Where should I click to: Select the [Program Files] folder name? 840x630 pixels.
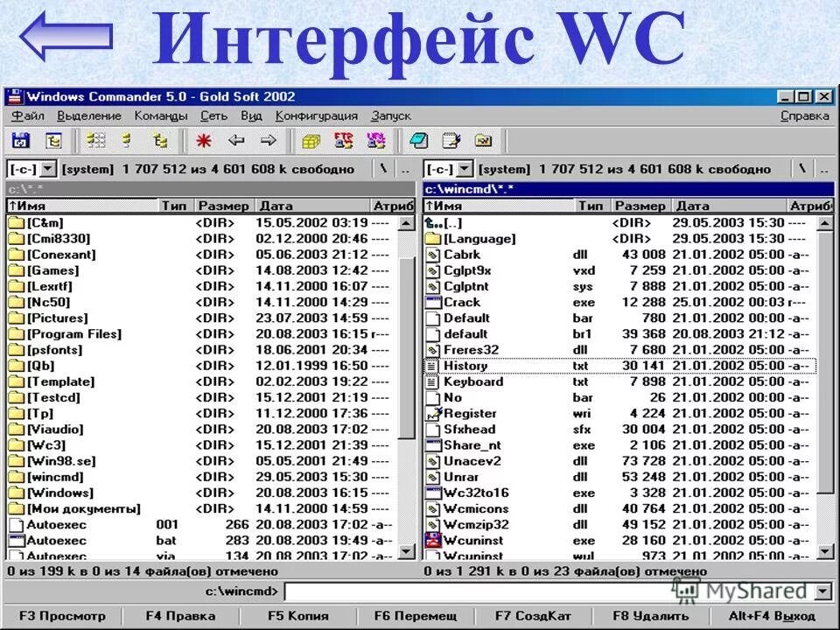(74, 334)
